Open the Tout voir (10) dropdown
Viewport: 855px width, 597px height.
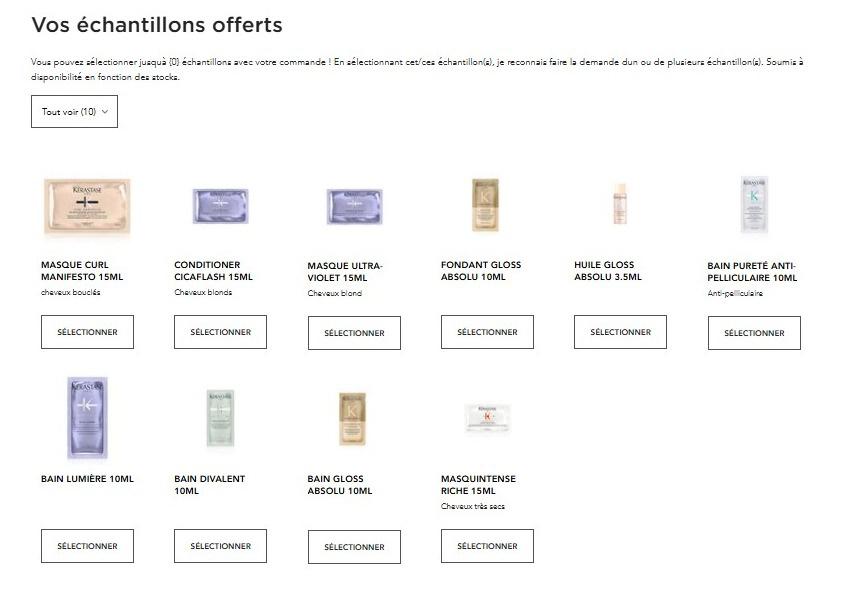click(74, 112)
